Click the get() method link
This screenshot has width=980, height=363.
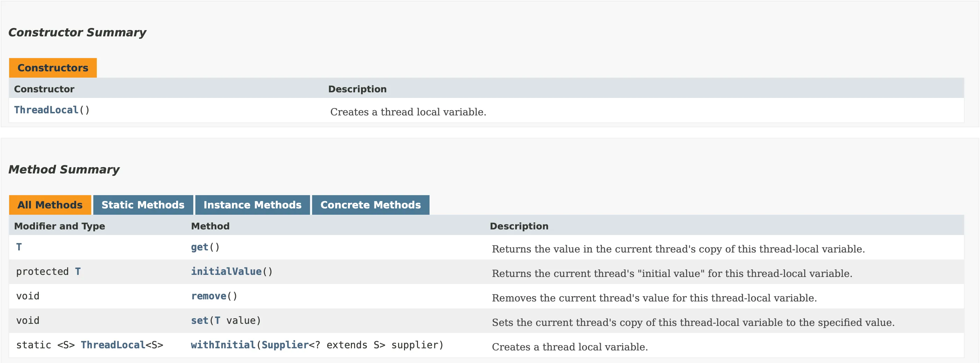[199, 247]
